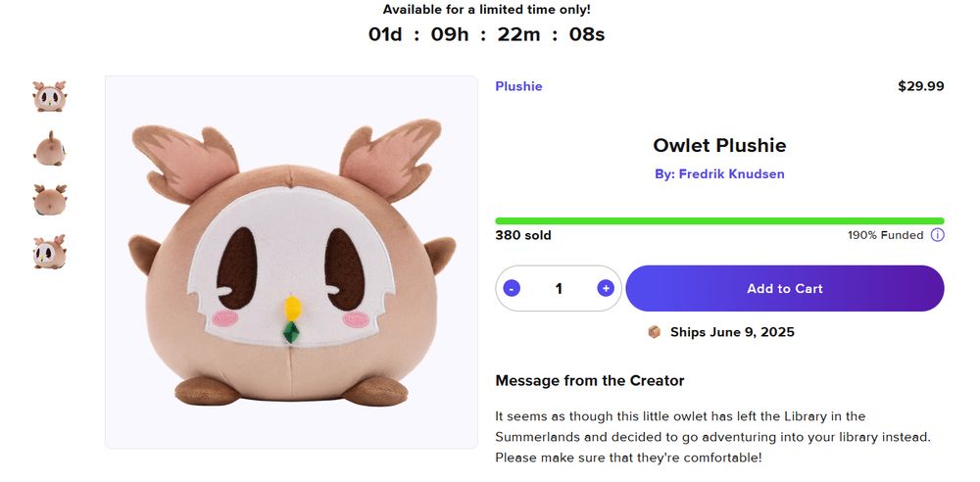The height and width of the screenshot is (482, 980).
Task: Click the limited time countdown timer
Action: 486,35
